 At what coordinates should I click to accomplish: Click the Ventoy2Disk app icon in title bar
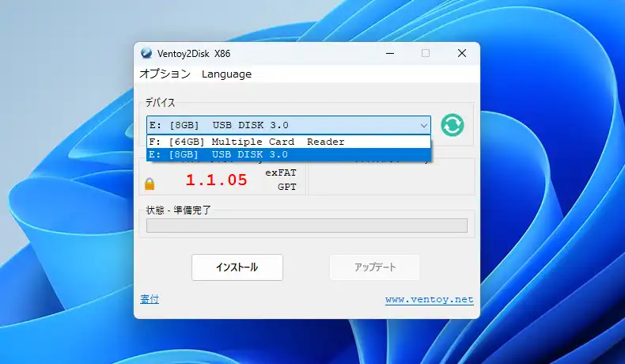146,53
